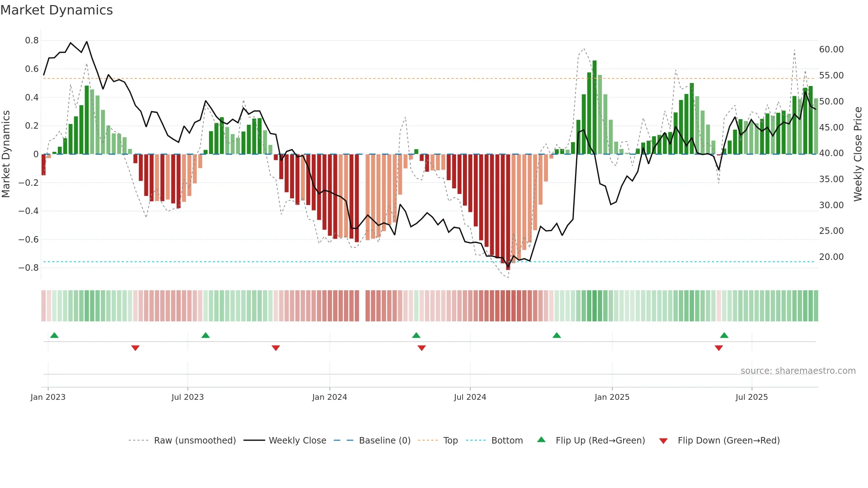Click the 60.00 price tick label
Screen dimensions: 868x488
coord(831,50)
